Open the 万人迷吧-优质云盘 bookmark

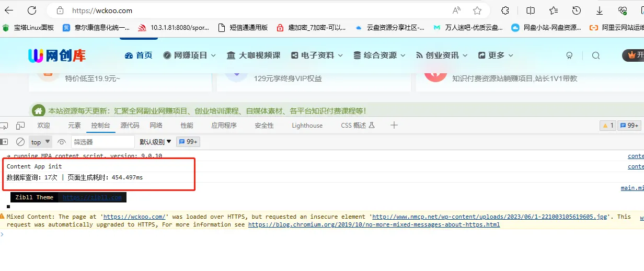click(468, 28)
